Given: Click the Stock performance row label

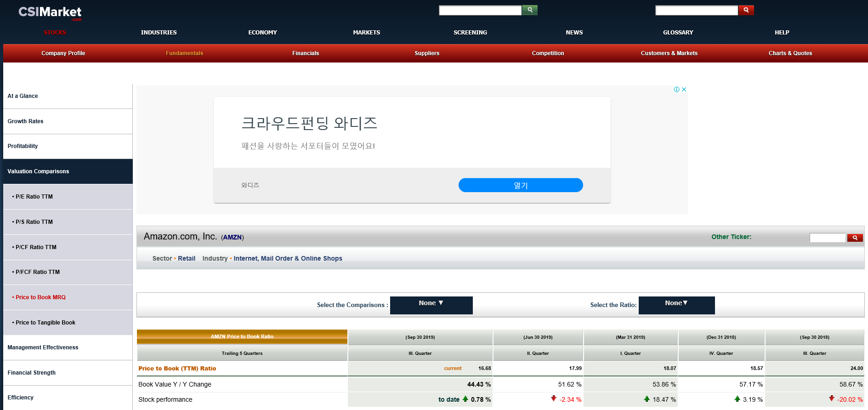Looking at the screenshot, I should [x=165, y=399].
